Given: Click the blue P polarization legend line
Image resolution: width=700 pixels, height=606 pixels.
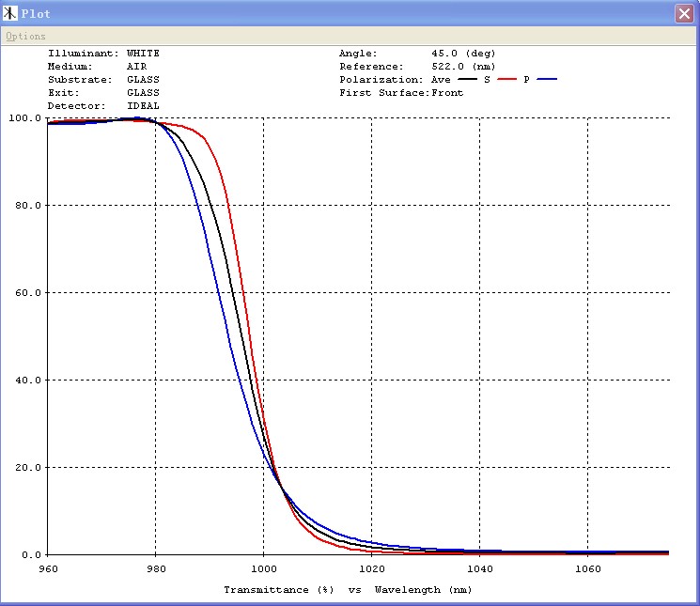Looking at the screenshot, I should (547, 80).
